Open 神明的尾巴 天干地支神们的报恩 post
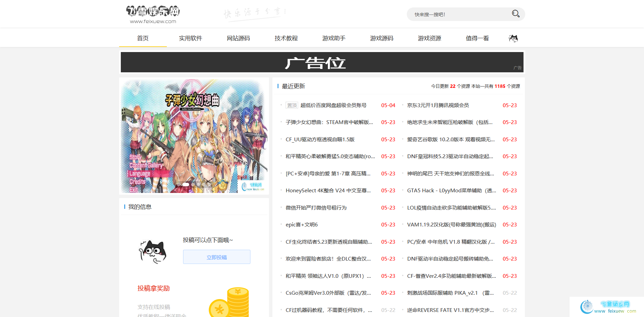644x317 pixels. pos(450,173)
